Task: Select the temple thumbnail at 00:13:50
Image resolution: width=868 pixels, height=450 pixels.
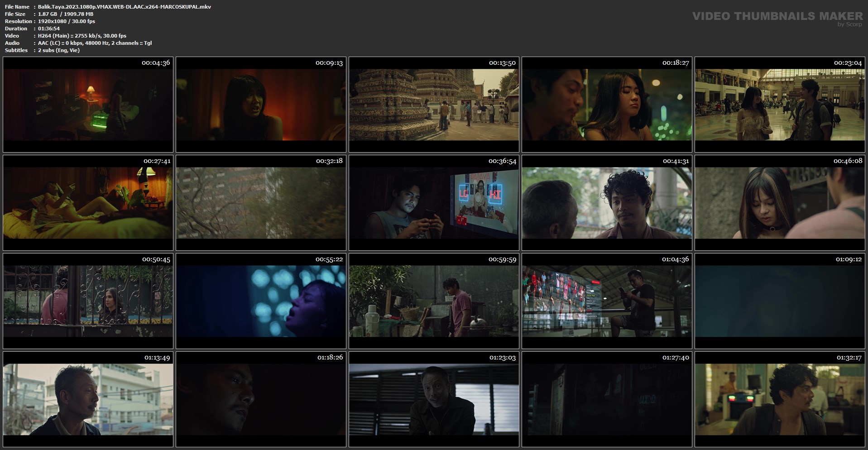Action: tap(434, 105)
